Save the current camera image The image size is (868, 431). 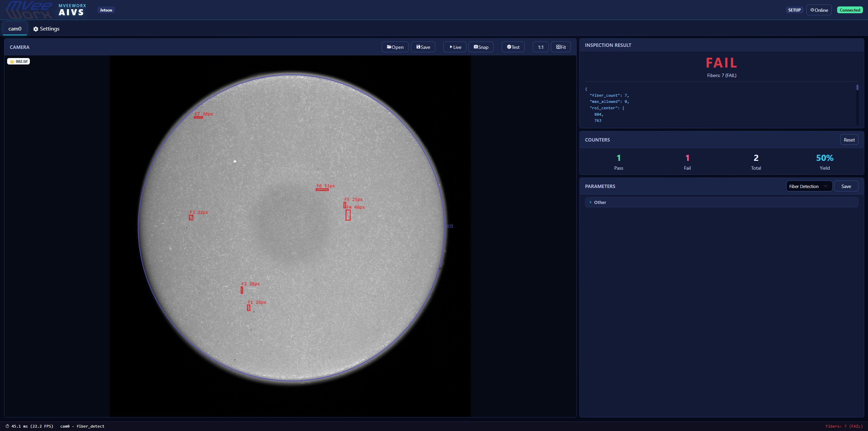[423, 47]
